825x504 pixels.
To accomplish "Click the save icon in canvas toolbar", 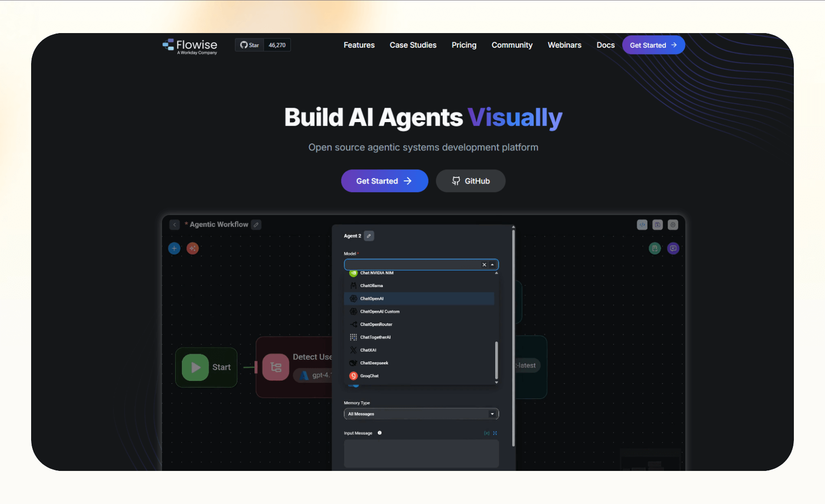I will click(658, 225).
